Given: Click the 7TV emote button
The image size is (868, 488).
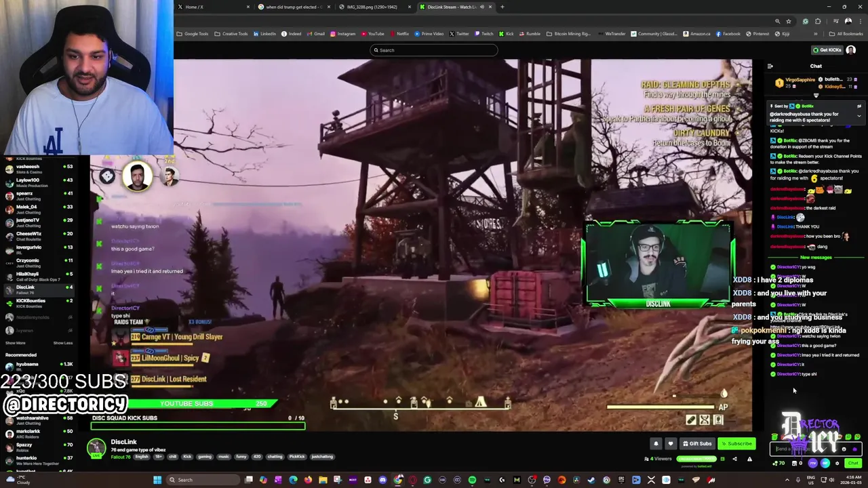Looking at the screenshot, I should [813, 464].
